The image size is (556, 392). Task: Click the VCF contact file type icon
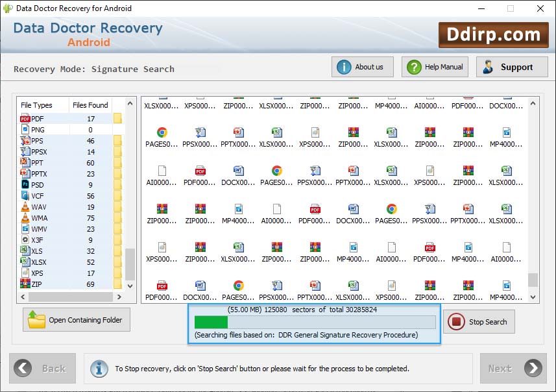pos(25,195)
